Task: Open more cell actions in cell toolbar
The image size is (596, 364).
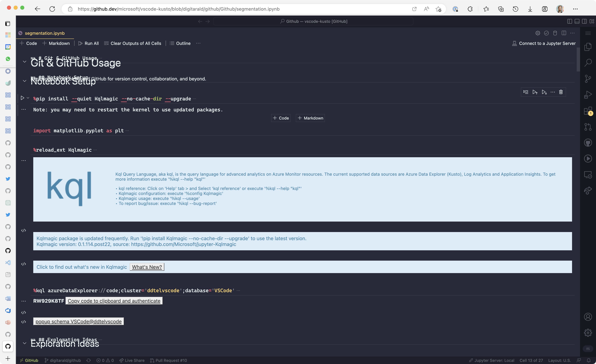Action: point(553,92)
